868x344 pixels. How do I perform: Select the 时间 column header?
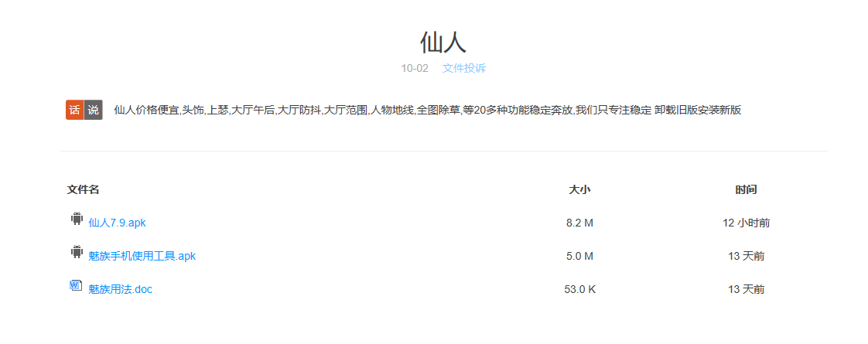[x=746, y=189]
